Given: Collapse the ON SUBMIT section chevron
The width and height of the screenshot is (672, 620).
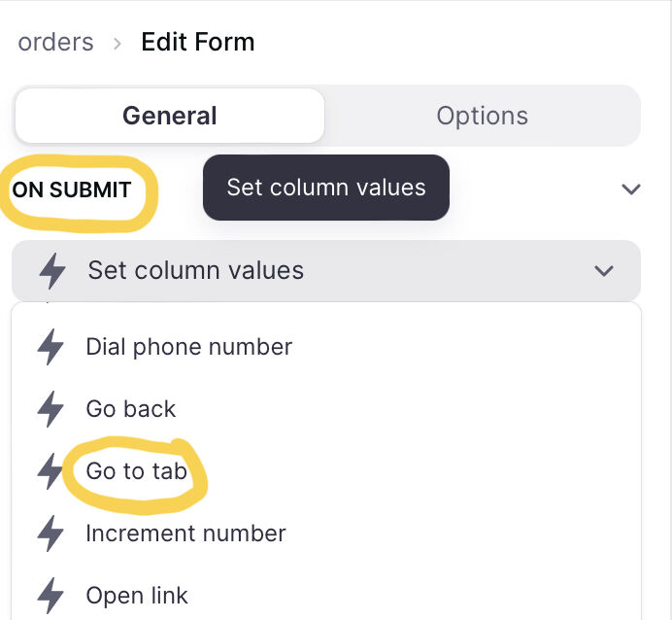Looking at the screenshot, I should [x=631, y=189].
